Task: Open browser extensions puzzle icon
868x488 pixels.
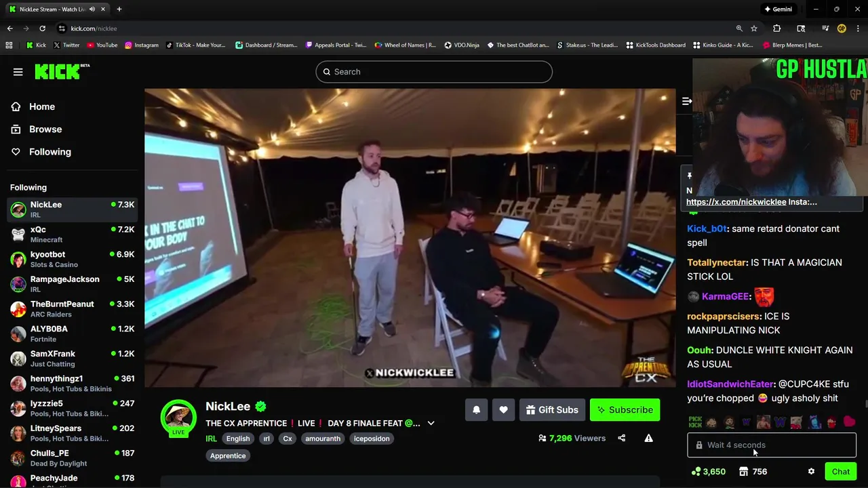Action: point(777,28)
